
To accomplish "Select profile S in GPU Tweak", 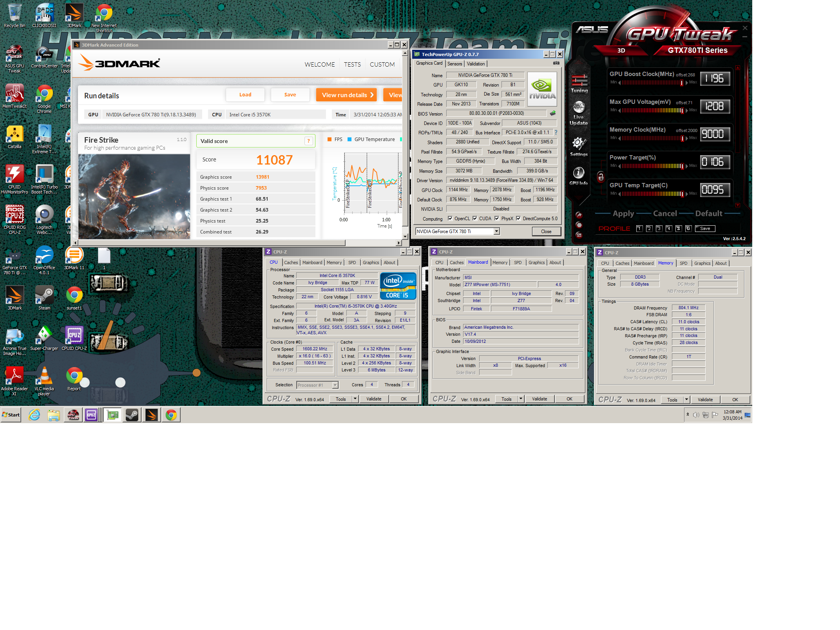I will click(679, 228).
